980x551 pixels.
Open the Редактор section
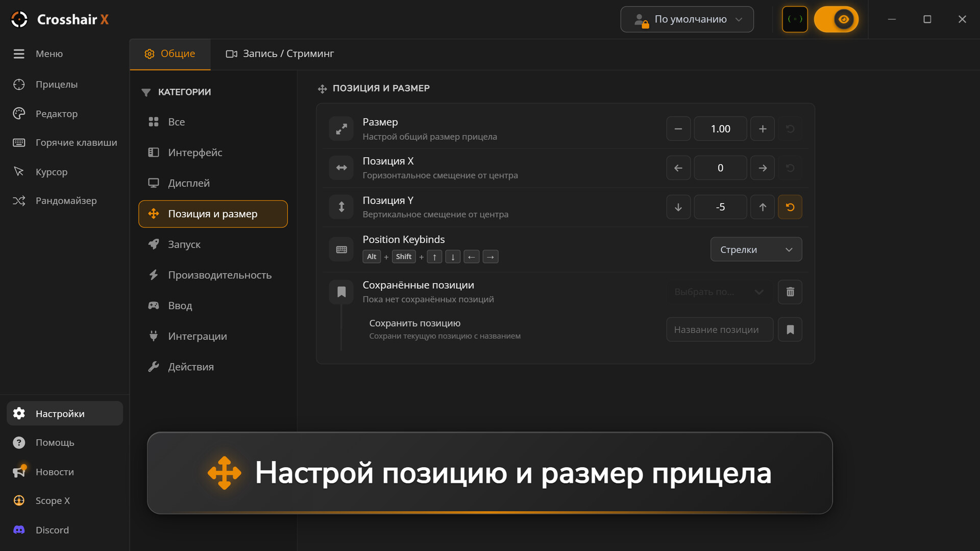[64, 114]
